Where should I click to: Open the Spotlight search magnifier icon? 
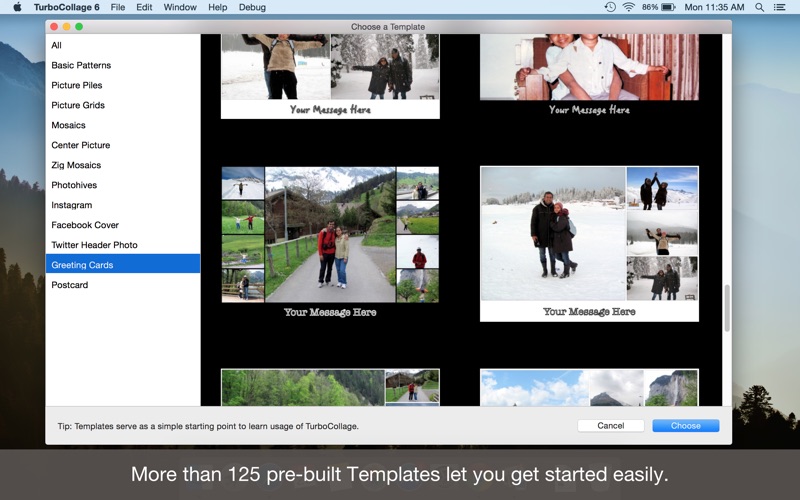[760, 7]
